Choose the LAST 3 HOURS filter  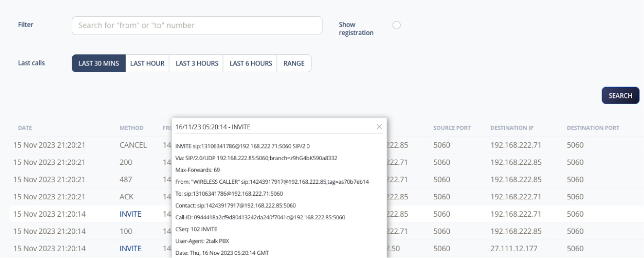pyautogui.click(x=196, y=63)
